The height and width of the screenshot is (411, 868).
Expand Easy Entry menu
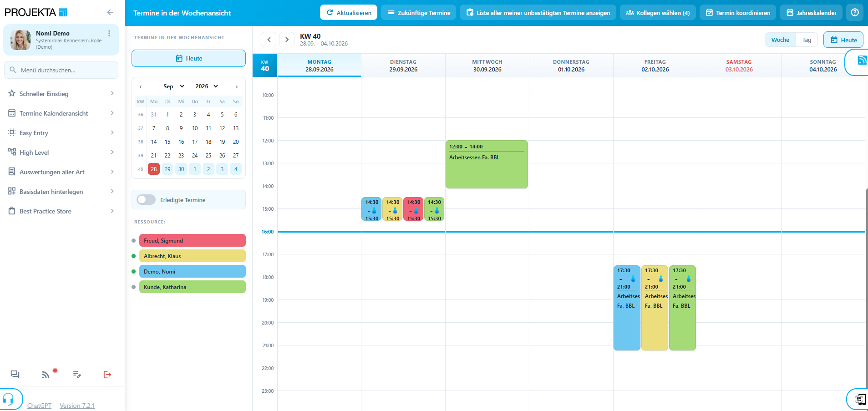tap(61, 133)
